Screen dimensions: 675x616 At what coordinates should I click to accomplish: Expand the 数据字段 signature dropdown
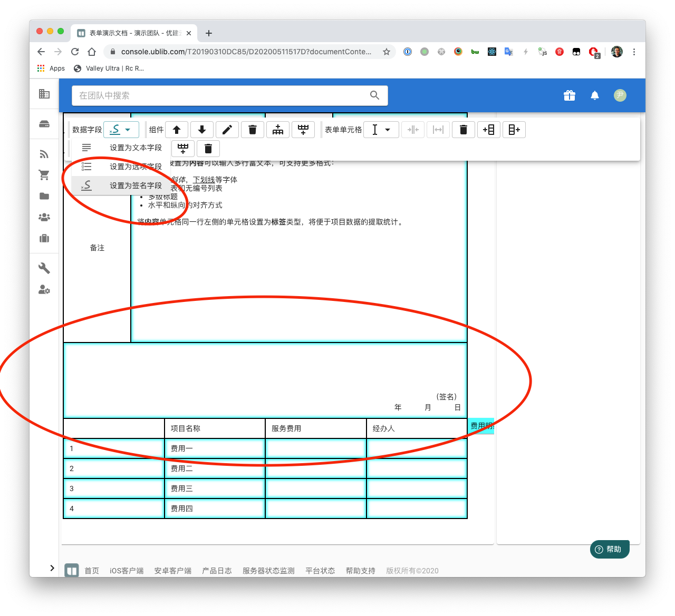(121, 130)
